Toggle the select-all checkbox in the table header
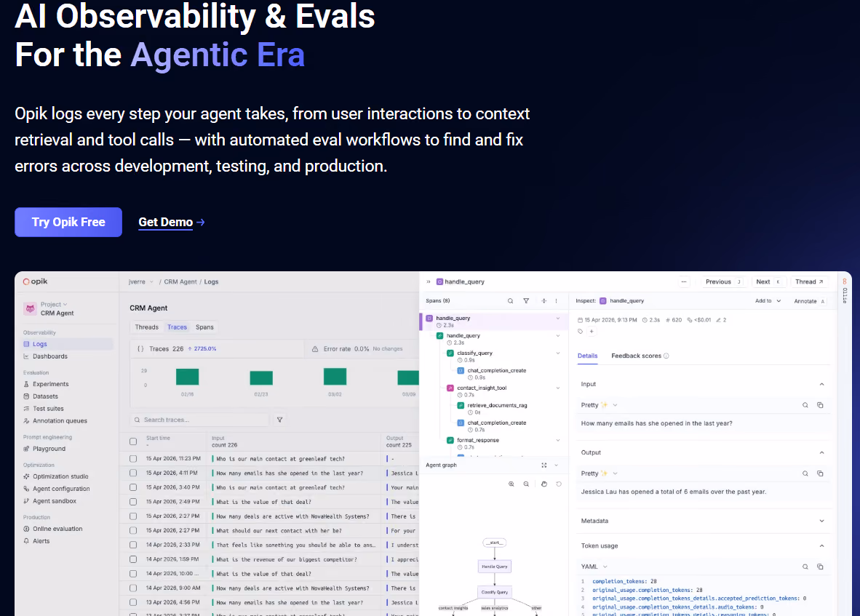This screenshot has height=616, width=860. pyautogui.click(x=133, y=441)
